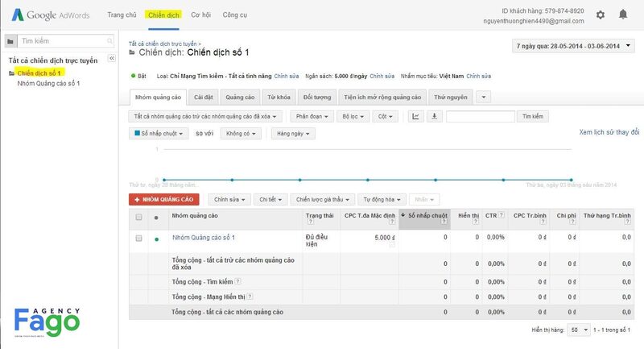
Task: Open the rows-per-page dropdown showing 50
Action: point(577,330)
